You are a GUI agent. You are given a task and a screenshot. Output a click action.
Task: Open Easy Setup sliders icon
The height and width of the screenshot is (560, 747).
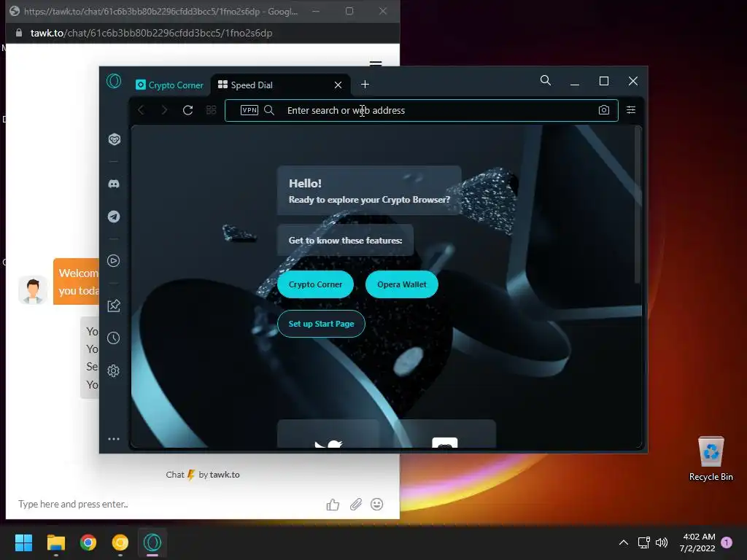coord(631,110)
